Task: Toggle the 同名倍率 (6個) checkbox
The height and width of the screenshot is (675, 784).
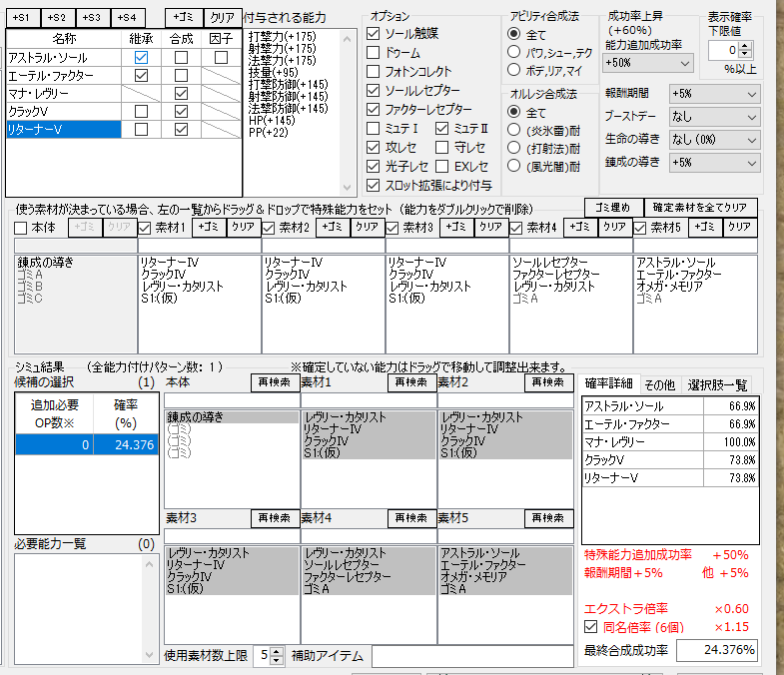Action: pyautogui.click(x=590, y=627)
